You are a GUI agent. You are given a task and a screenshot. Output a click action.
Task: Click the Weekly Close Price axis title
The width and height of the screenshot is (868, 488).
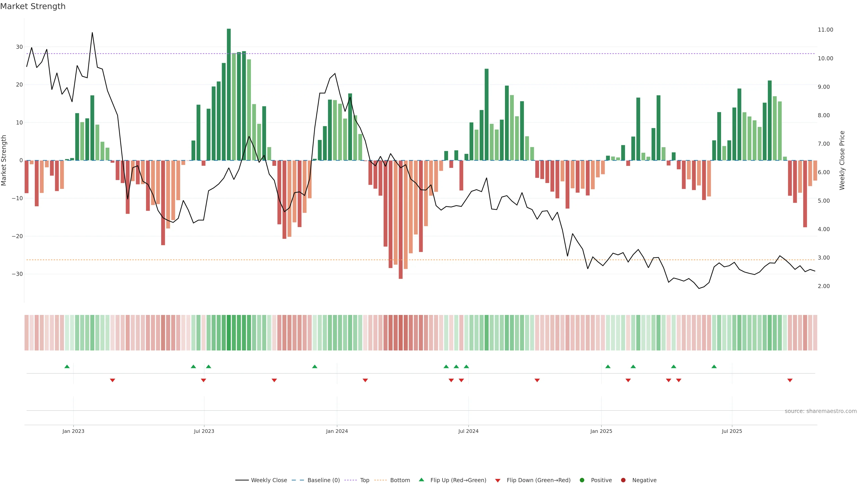(x=842, y=160)
